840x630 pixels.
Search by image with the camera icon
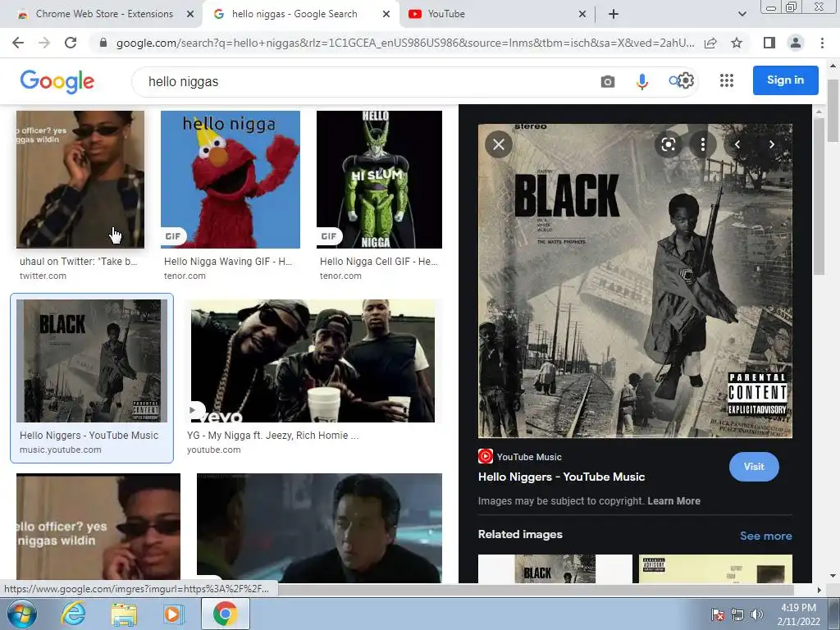tap(608, 81)
